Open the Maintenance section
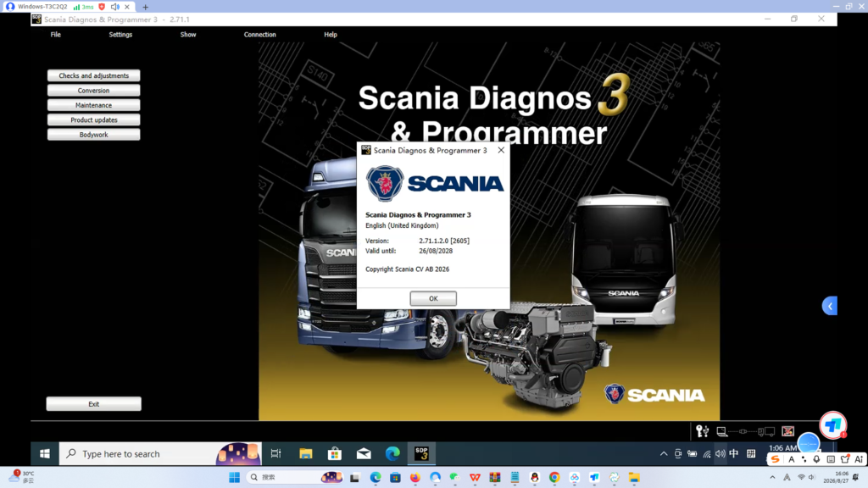 point(93,105)
